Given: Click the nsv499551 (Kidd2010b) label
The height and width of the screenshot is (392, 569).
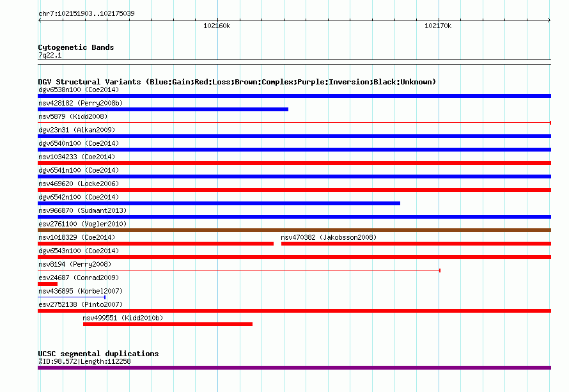Looking at the screenshot, I should point(123,318).
